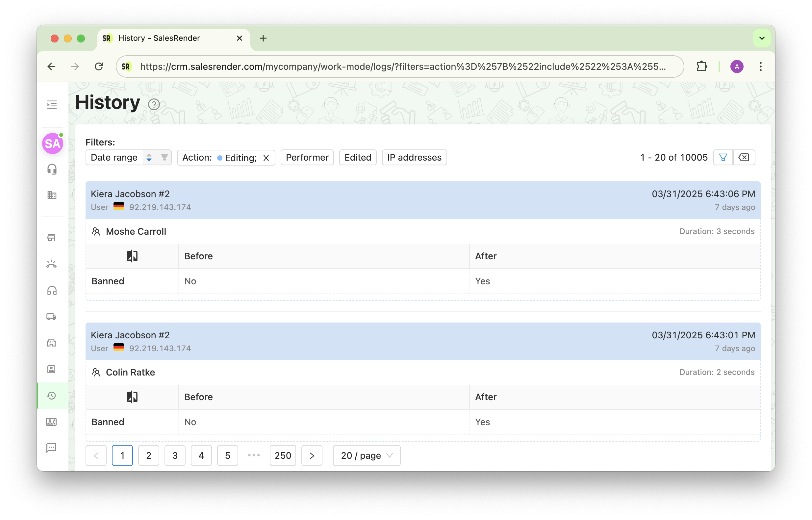Image resolution: width=812 pixels, height=520 pixels.
Task: Click 'Duration: 2 seconds' text
Action: (717, 372)
